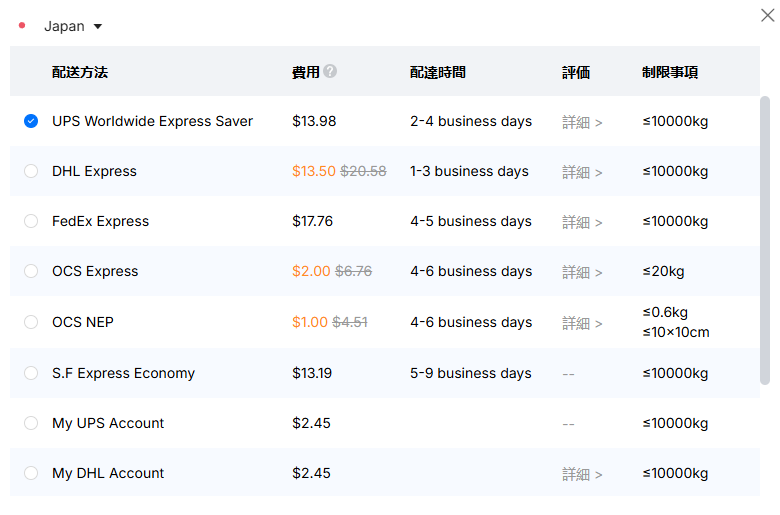Image resolution: width=780 pixels, height=515 pixels.
Task: View 詳細 rating details for DHL Express
Action: 582,173
